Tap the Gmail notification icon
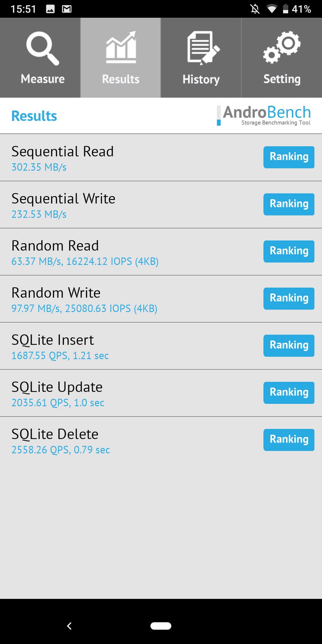The image size is (322, 644). pos(67,9)
